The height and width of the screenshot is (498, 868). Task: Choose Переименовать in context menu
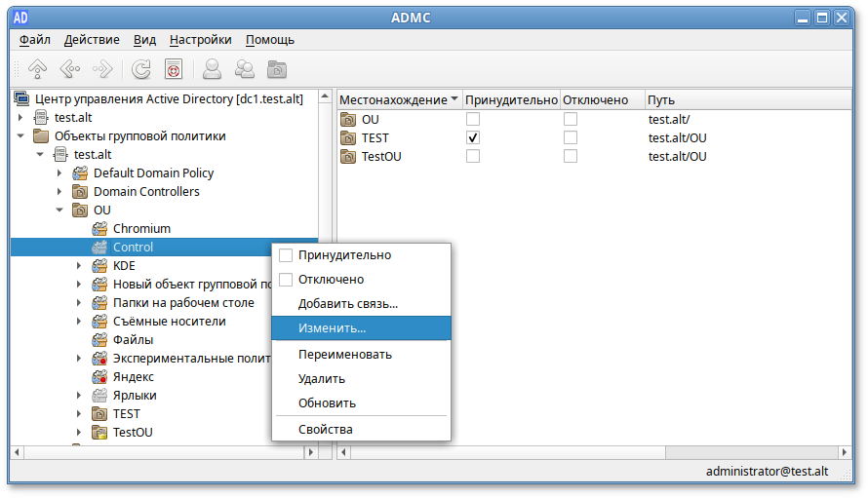click(362, 355)
